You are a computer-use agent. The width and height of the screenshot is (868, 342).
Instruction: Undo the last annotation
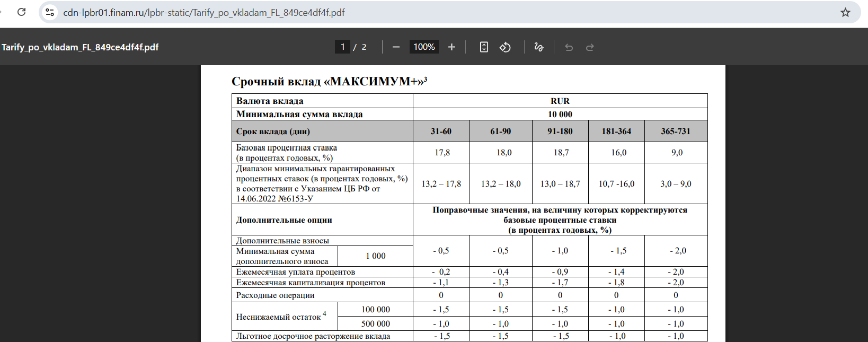point(569,47)
